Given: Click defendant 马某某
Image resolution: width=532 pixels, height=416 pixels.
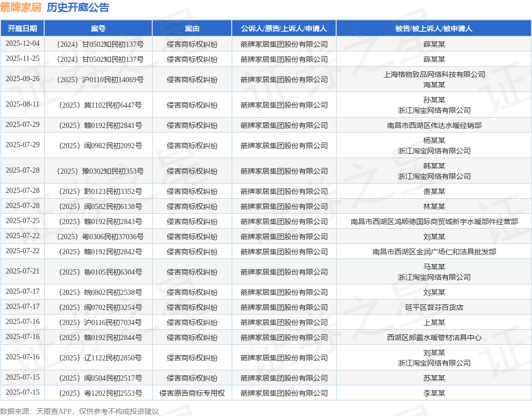Looking at the screenshot, I should tap(434, 267).
